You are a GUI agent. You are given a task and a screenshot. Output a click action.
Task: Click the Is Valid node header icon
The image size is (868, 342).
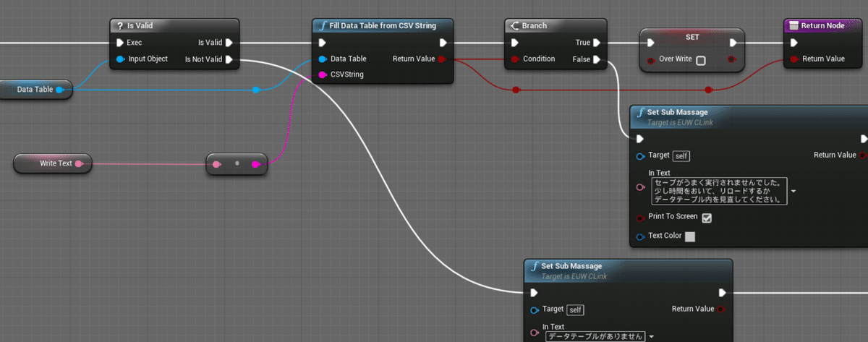tap(120, 26)
